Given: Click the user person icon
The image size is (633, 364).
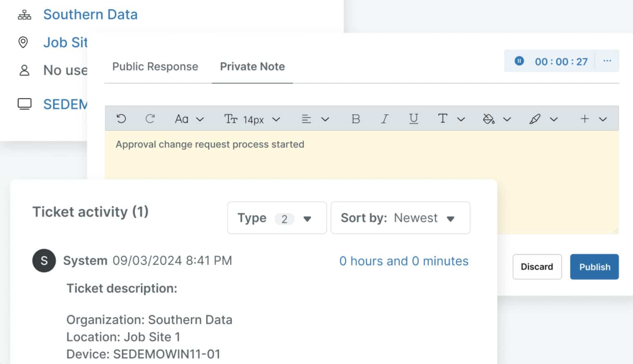Looking at the screenshot, I should 25,70.
